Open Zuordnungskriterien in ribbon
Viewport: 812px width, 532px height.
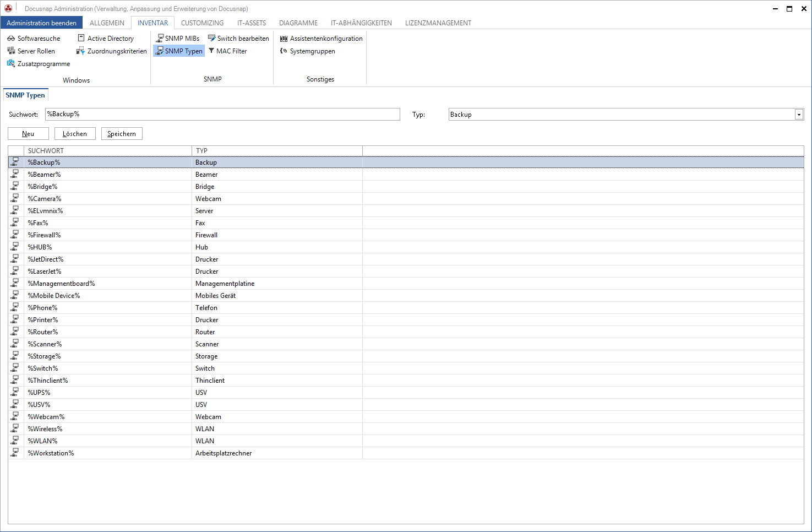112,51
